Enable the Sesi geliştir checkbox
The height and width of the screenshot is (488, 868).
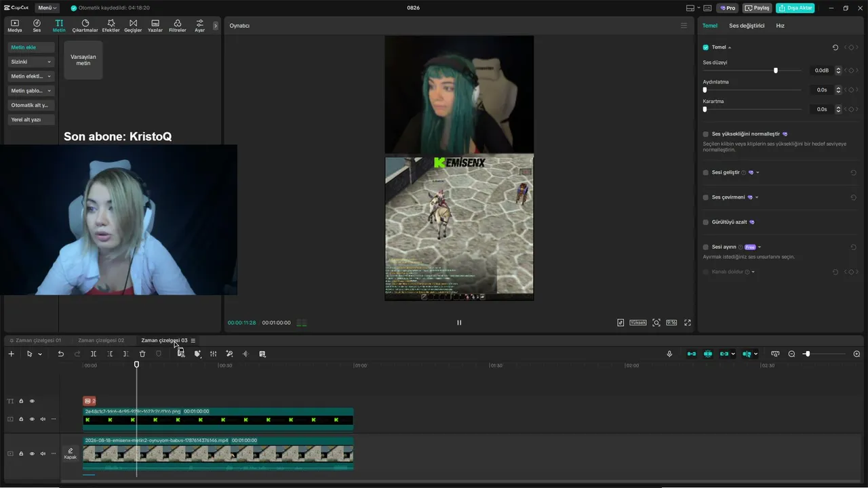pyautogui.click(x=705, y=173)
